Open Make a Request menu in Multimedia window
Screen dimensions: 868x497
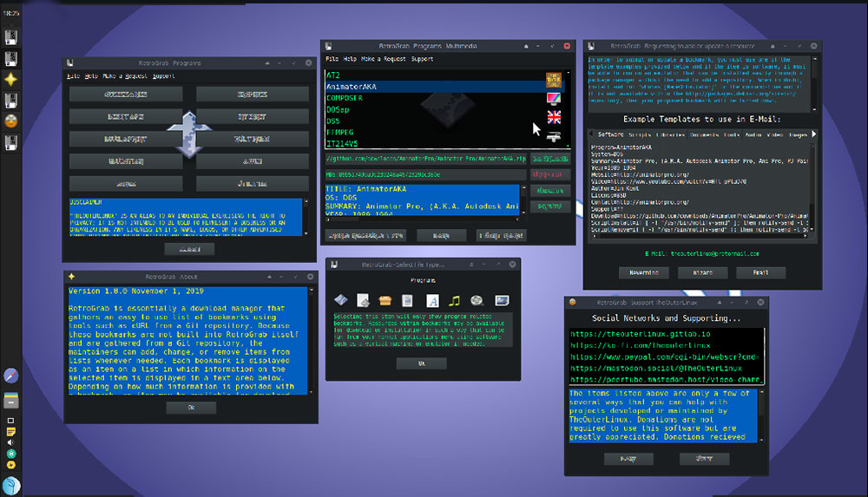384,59
